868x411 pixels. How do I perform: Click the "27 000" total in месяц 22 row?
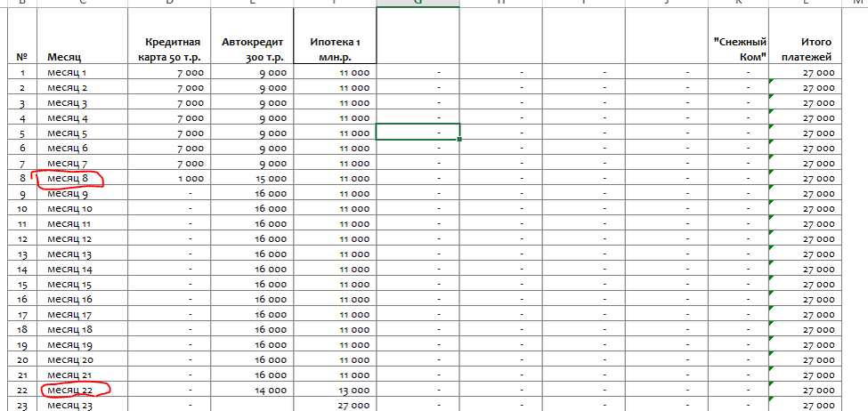[x=804, y=390]
